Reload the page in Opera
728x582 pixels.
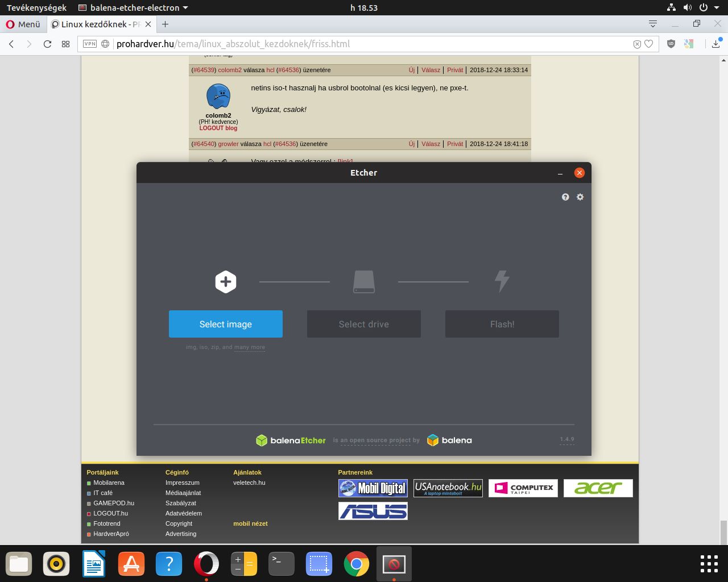tap(48, 44)
